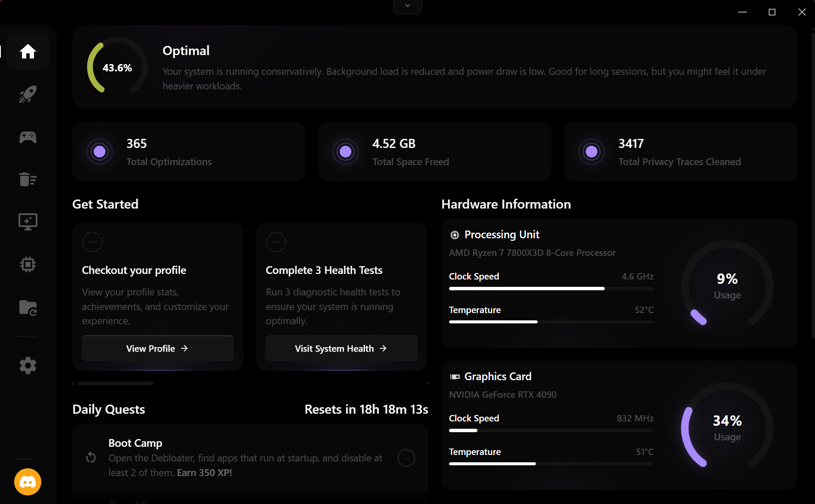Click the 51°C temperature value
The width and height of the screenshot is (815, 504).
click(645, 452)
